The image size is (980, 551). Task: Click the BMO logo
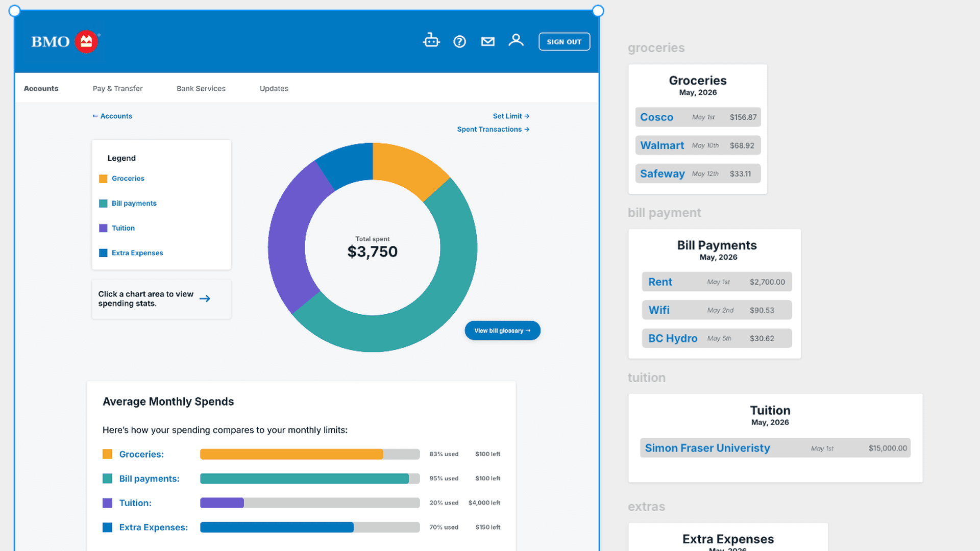pyautogui.click(x=65, y=41)
